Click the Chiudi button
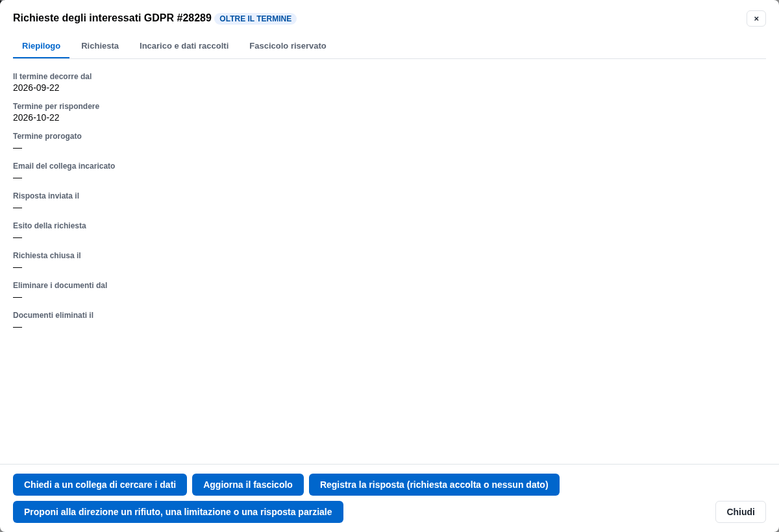779x532 pixels. click(x=741, y=512)
